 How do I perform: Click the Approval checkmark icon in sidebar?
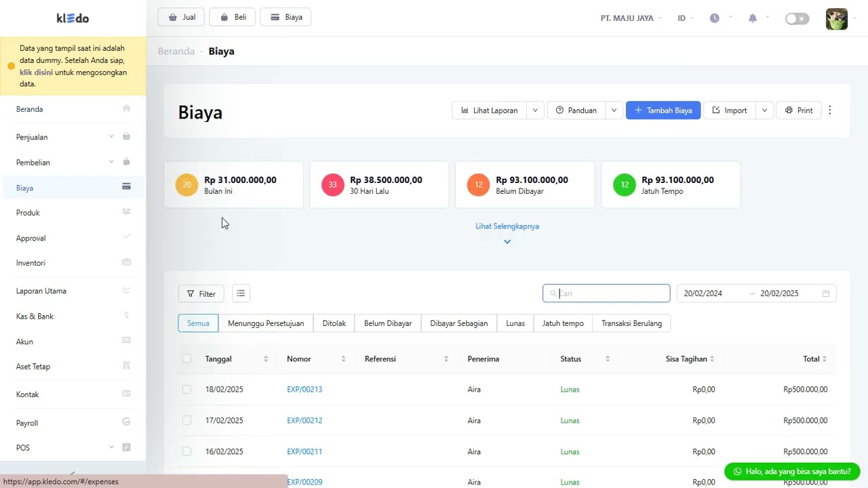pyautogui.click(x=126, y=237)
